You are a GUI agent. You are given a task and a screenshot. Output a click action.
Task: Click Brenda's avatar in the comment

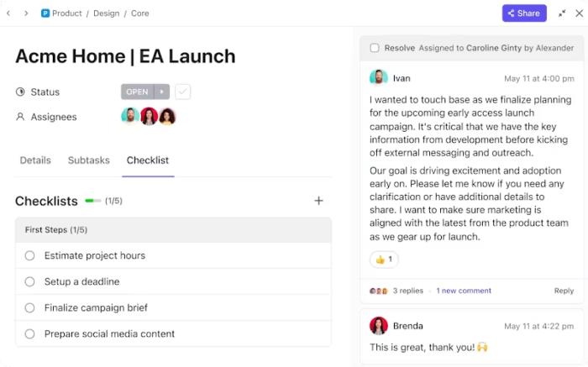tap(379, 325)
